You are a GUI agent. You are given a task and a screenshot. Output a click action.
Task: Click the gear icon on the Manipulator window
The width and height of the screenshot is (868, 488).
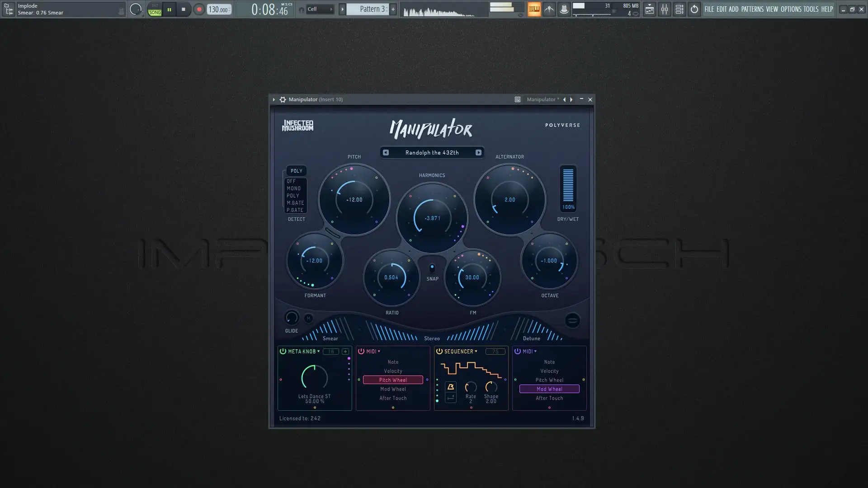[283, 99]
